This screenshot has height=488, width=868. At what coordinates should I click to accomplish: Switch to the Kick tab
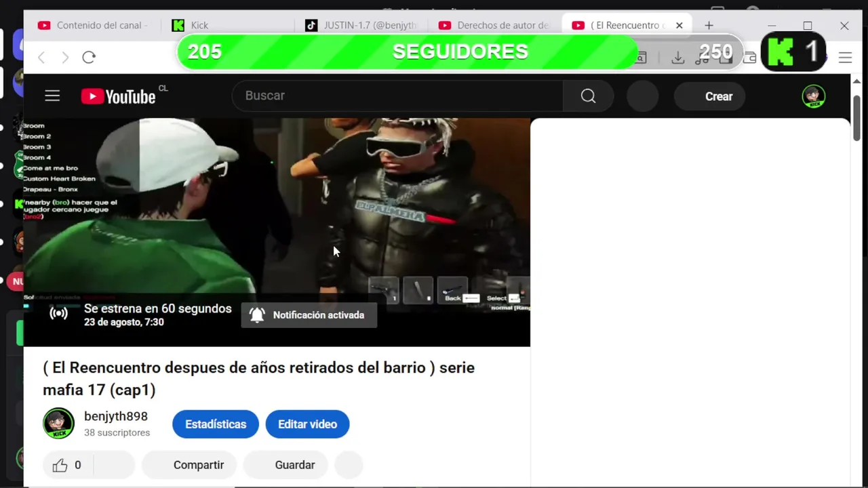tap(227, 25)
